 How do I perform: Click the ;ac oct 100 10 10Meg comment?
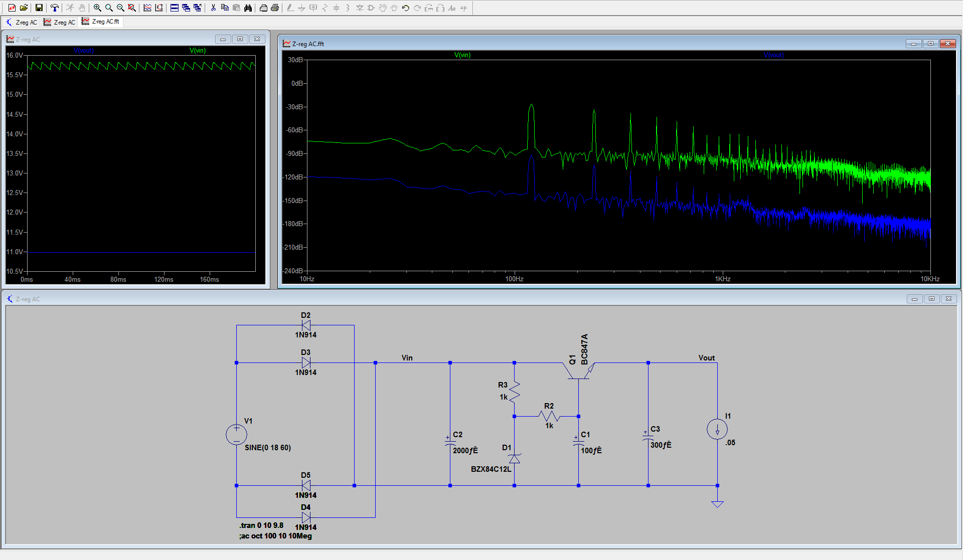coord(275,536)
